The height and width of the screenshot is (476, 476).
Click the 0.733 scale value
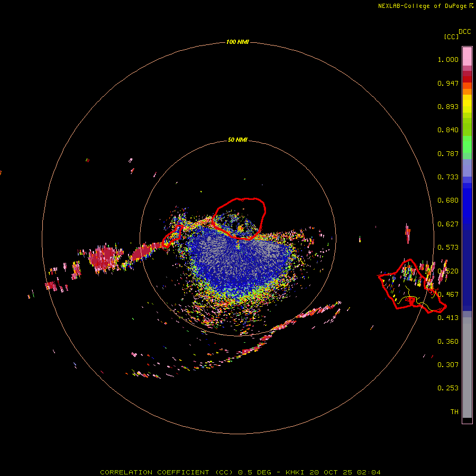click(x=448, y=177)
